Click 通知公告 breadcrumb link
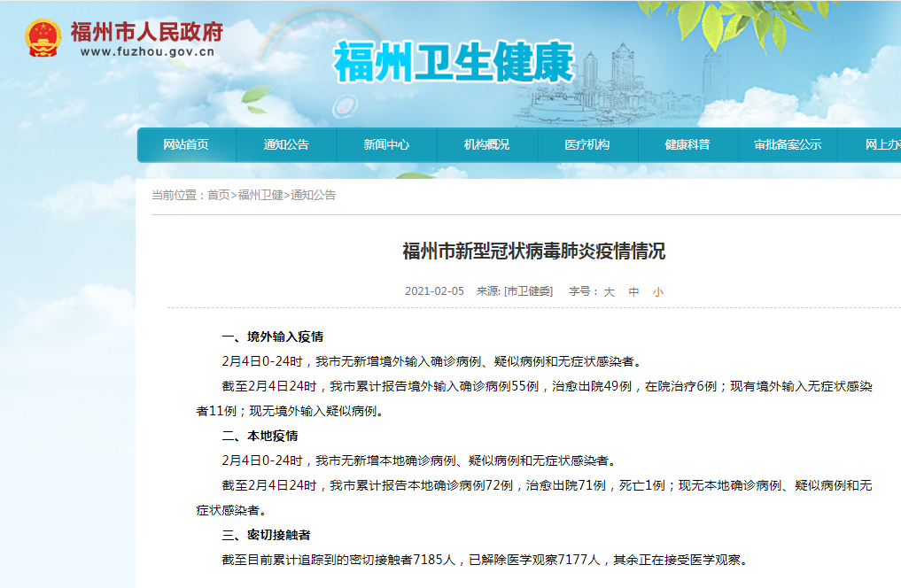Image resolution: width=901 pixels, height=588 pixels. (313, 195)
